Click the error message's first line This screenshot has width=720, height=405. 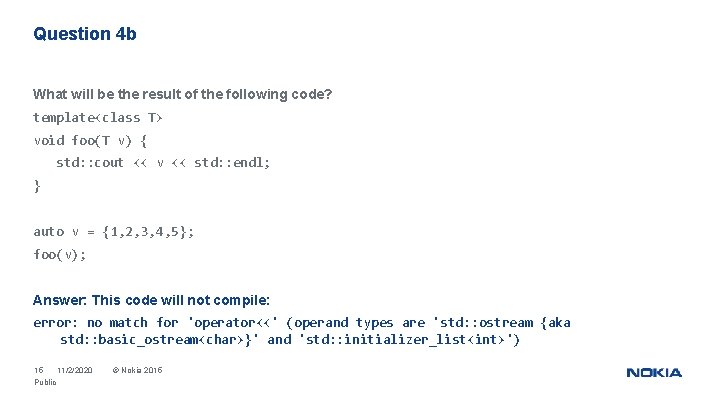click(x=302, y=322)
